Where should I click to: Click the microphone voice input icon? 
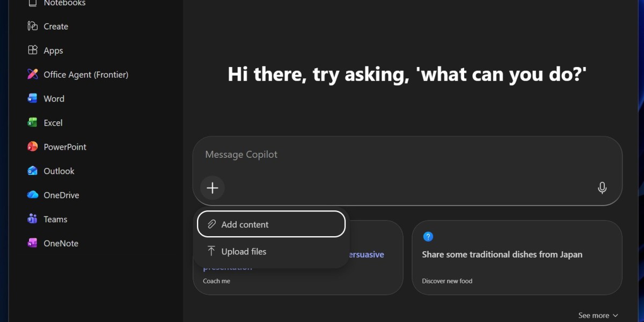click(x=602, y=188)
